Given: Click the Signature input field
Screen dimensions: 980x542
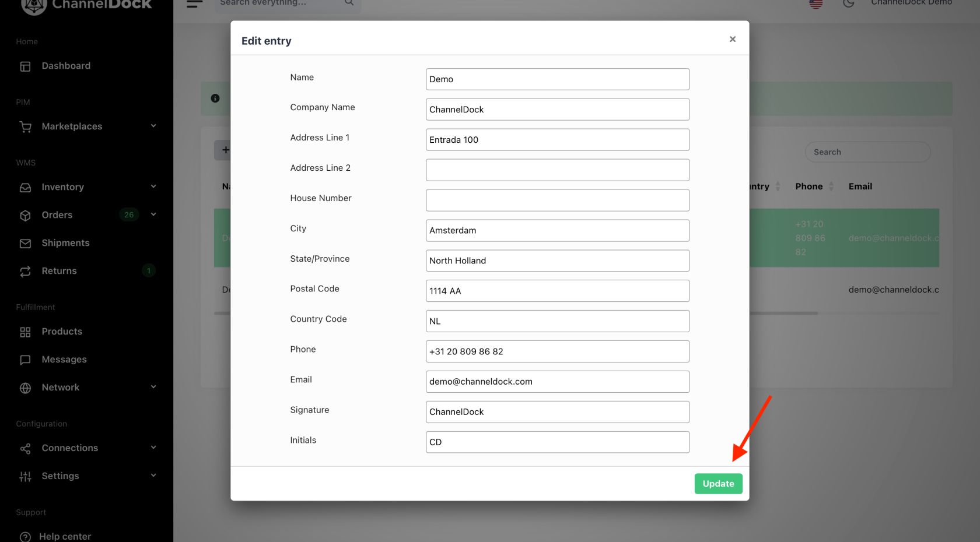Looking at the screenshot, I should [x=558, y=412].
